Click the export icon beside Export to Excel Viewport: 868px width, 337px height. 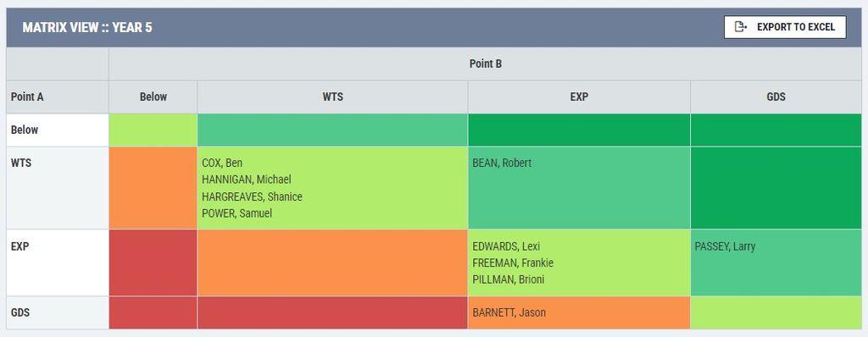[x=741, y=27]
